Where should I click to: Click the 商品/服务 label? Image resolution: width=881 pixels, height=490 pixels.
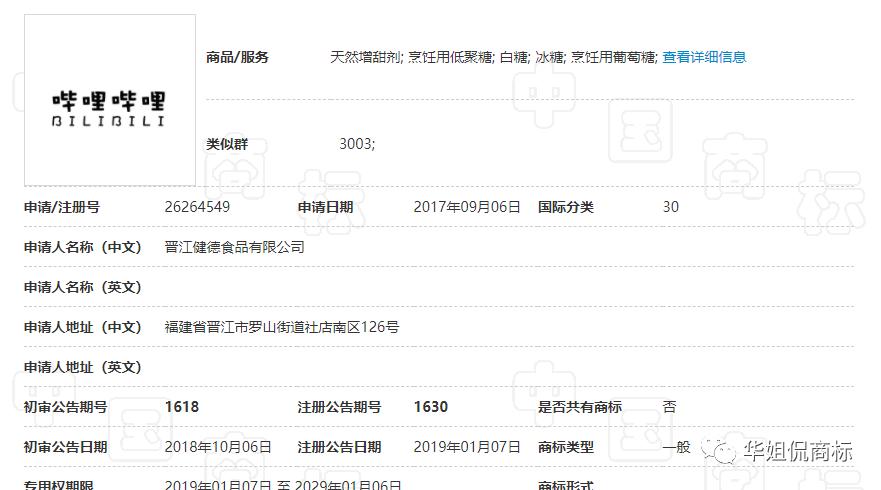click(237, 57)
